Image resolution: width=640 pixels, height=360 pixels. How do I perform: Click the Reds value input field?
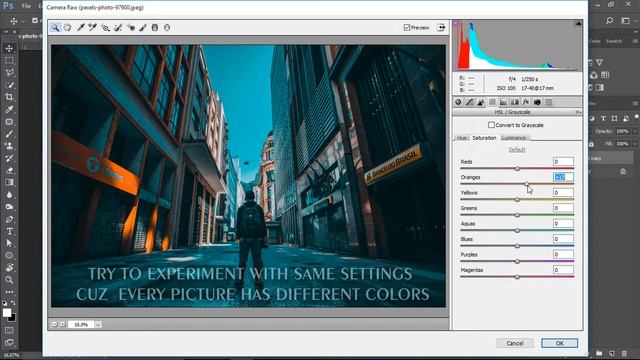(x=563, y=162)
